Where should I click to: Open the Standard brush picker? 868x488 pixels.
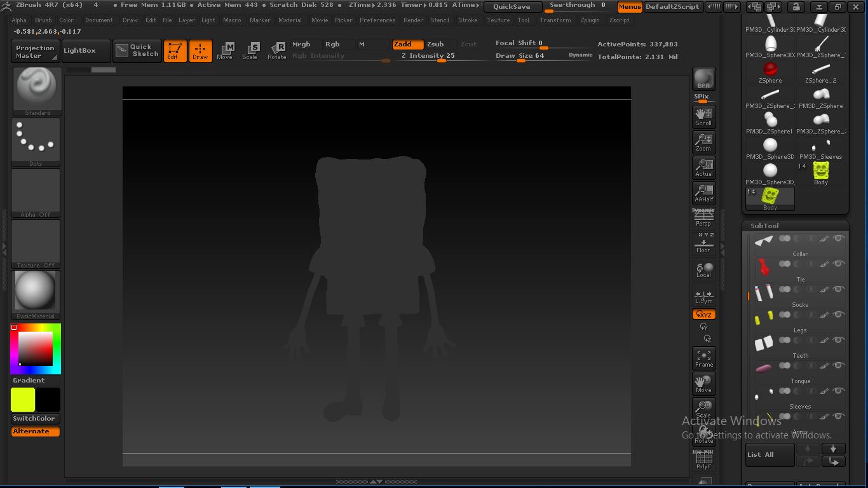[x=37, y=91]
